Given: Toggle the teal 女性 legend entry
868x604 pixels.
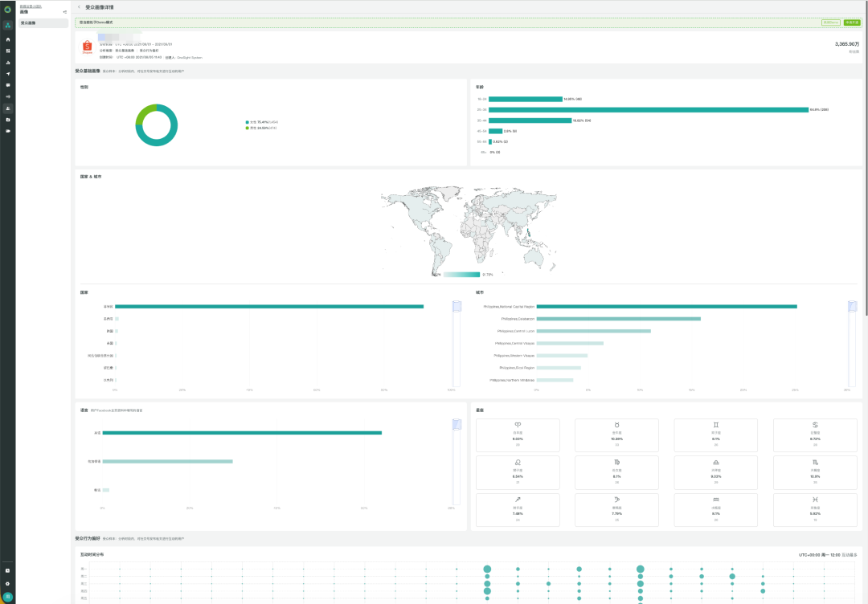Looking at the screenshot, I should click(x=262, y=122).
